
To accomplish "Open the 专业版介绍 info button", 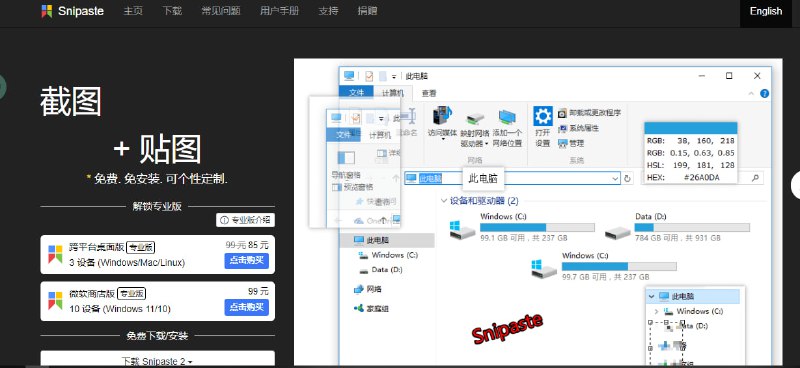I will click(245, 220).
